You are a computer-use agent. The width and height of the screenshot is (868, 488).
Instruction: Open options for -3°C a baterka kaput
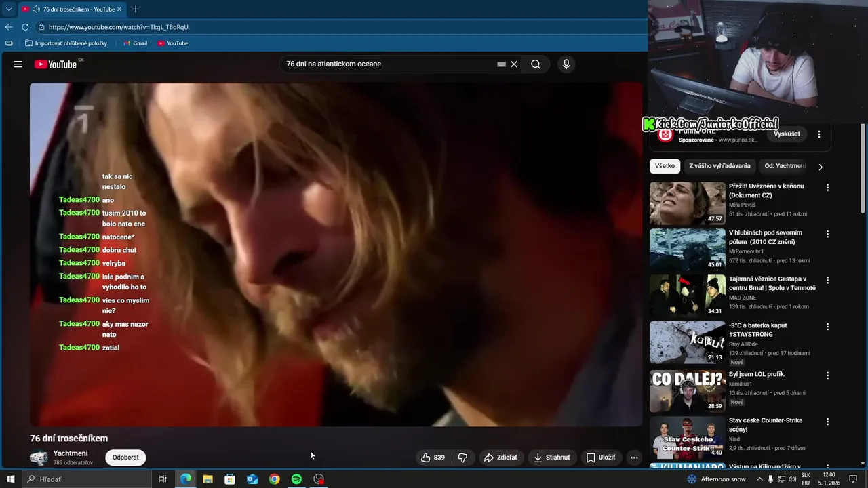pos(827,327)
